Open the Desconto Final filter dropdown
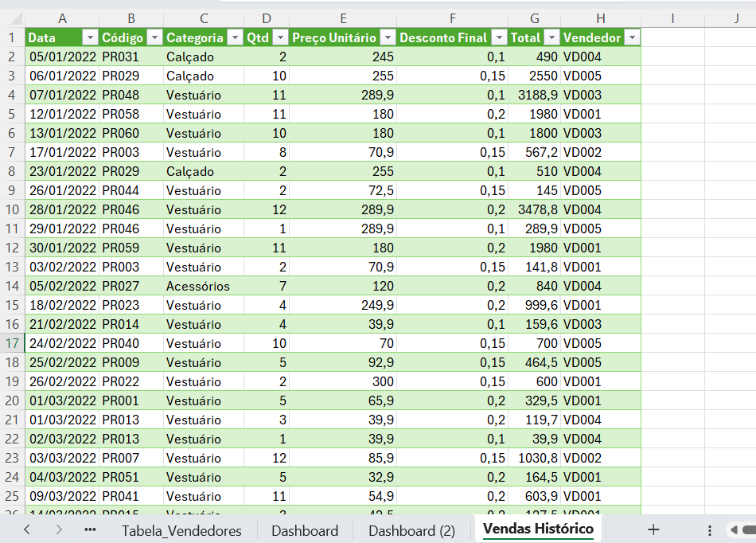 [x=499, y=37]
